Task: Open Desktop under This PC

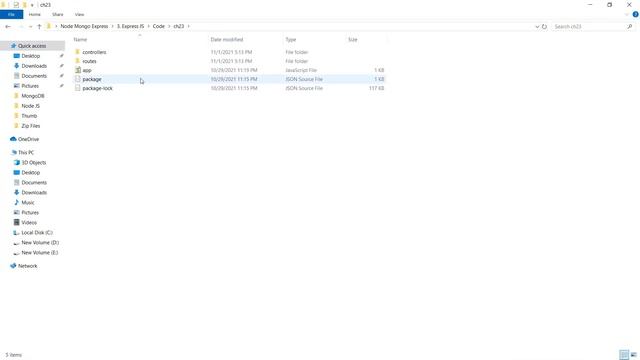Action: pos(31,172)
